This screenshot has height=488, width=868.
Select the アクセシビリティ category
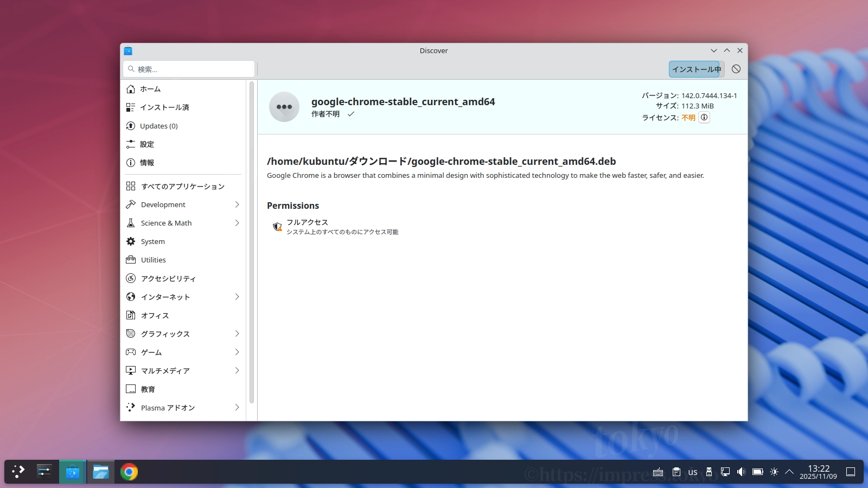(183, 278)
